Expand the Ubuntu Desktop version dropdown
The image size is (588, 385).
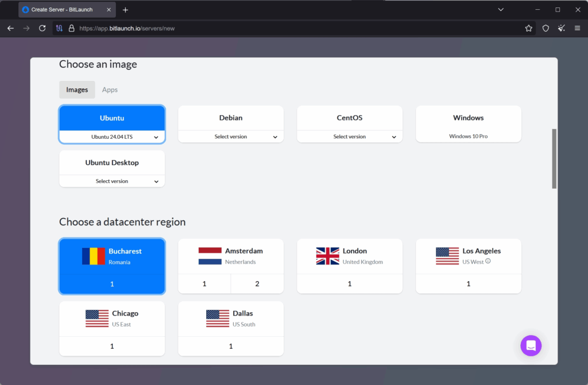pos(112,181)
